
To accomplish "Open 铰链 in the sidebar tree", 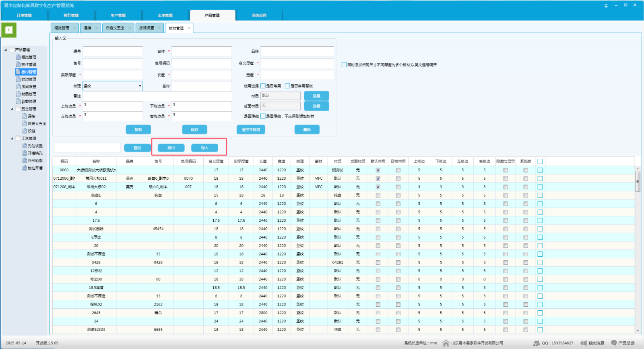I will click(x=31, y=131).
